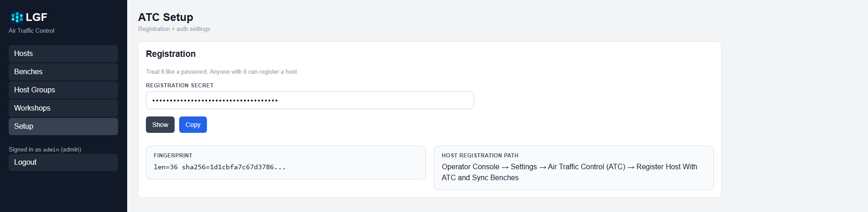Image resolution: width=868 pixels, height=212 pixels.
Task: Copy the registration secret
Action: 193,125
